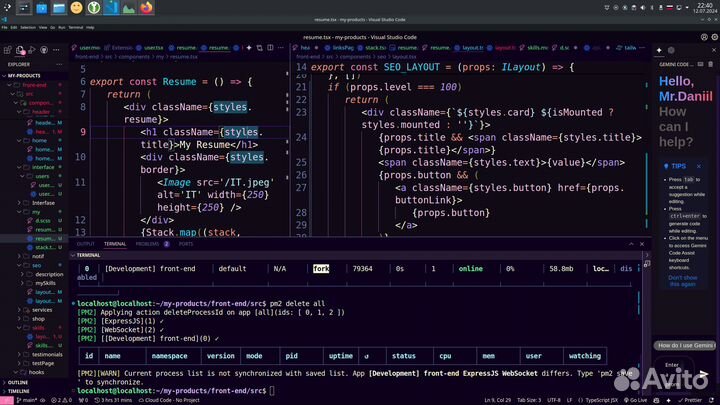Launch Firefox from the taskbar
This screenshot has width=720, height=405.
click(146, 8)
